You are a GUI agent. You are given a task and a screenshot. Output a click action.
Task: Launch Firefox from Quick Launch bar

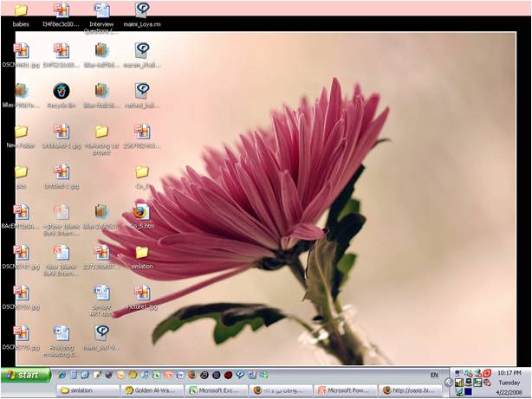pos(192,375)
